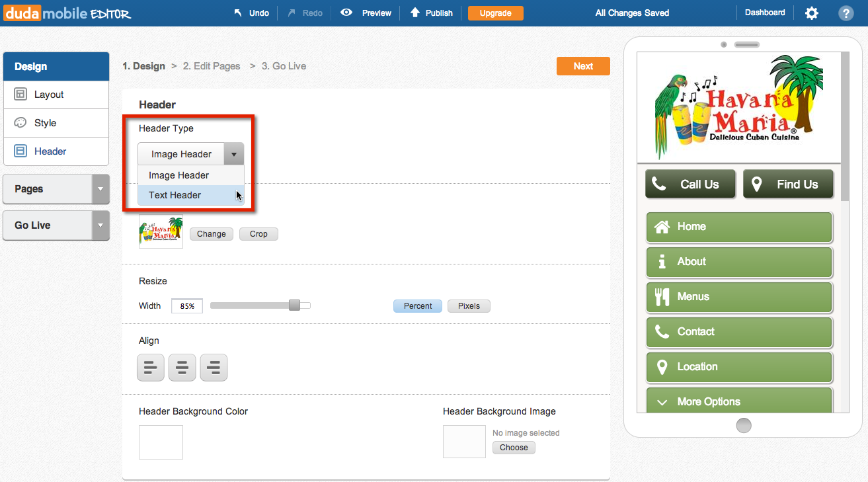Click the Menus fork-knife icon in preview
Viewport: 868px width, 482px height.
point(662,297)
